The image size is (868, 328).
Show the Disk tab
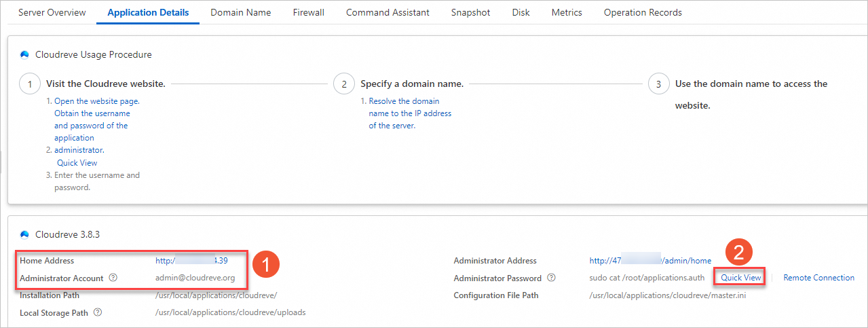(521, 12)
